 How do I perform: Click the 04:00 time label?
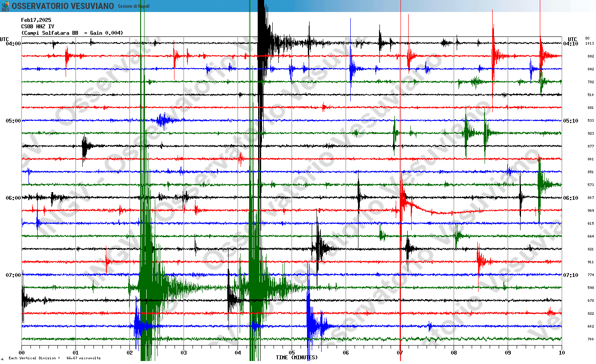click(13, 43)
